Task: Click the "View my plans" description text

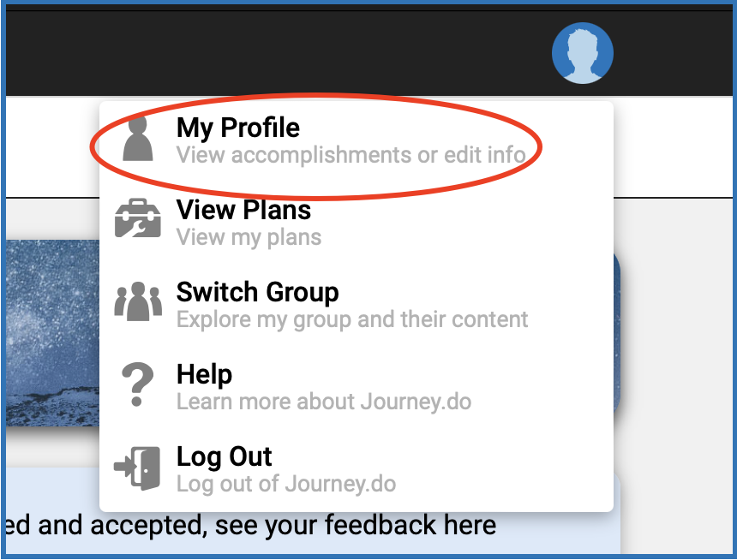Action: [249, 237]
